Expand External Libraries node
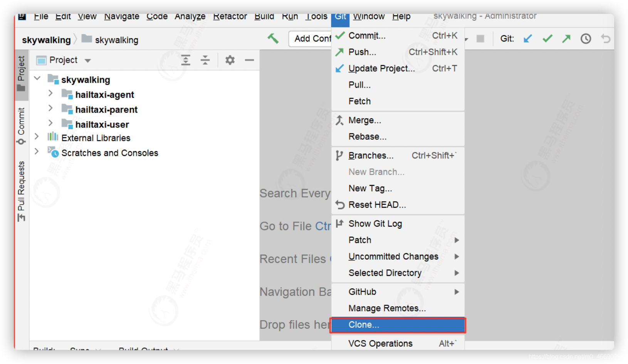 point(37,137)
